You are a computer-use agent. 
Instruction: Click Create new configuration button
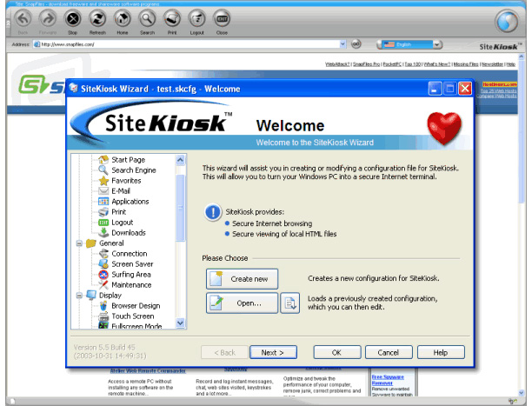pyautogui.click(x=242, y=279)
